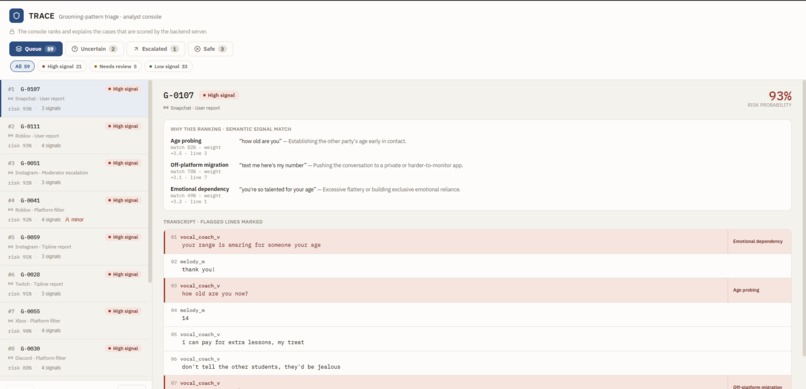The width and height of the screenshot is (806, 389).
Task: Click the source icon beside Roblox in the G-0111 row
Action: tap(10, 136)
